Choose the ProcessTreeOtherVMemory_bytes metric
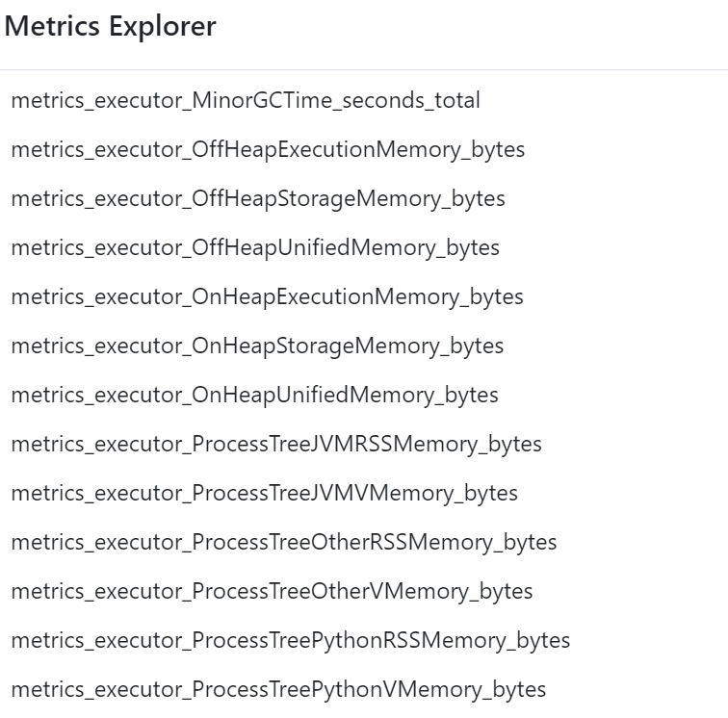Viewport: 728px width, 718px height. point(272,591)
